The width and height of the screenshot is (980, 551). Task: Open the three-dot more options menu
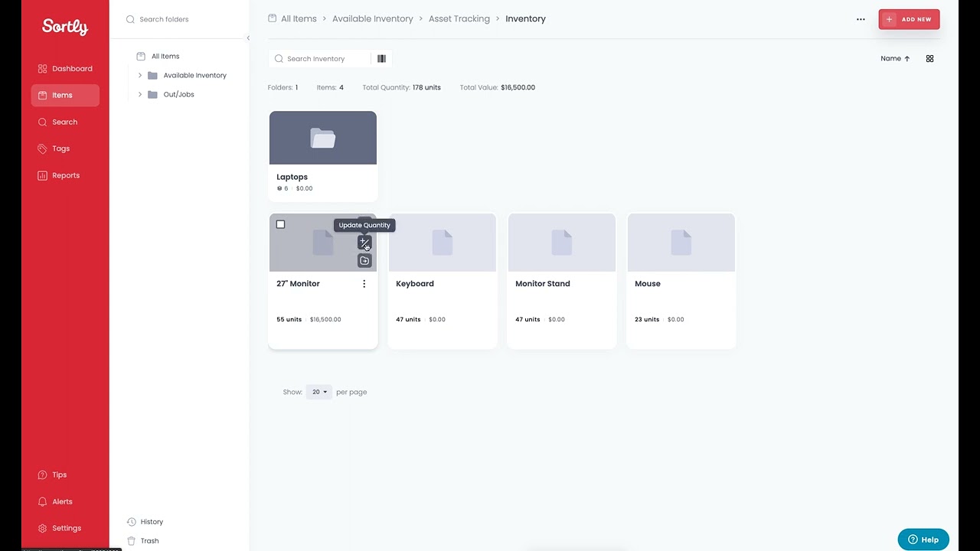tap(861, 19)
